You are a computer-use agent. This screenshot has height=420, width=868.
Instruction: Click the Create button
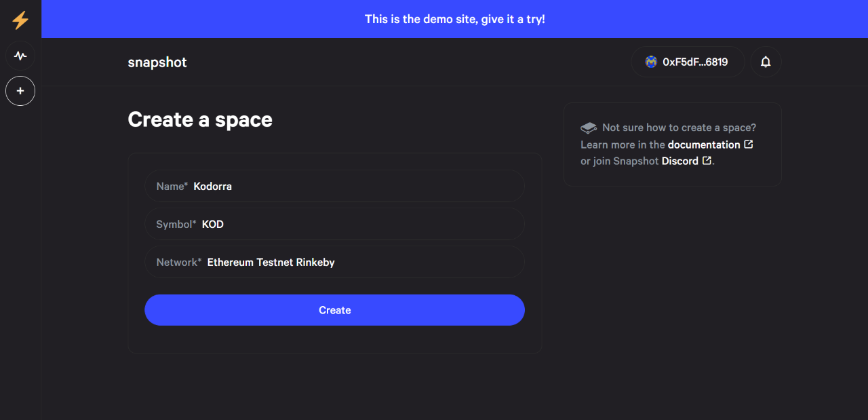tap(334, 310)
